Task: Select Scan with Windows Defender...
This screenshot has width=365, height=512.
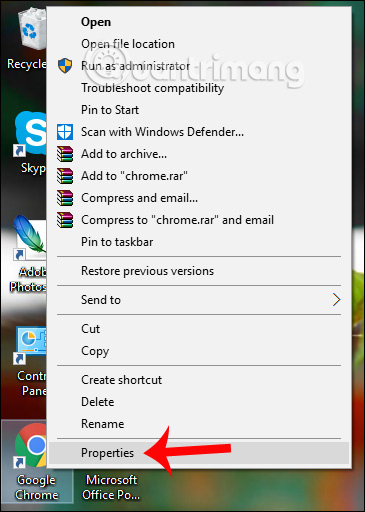Action: coord(199,132)
